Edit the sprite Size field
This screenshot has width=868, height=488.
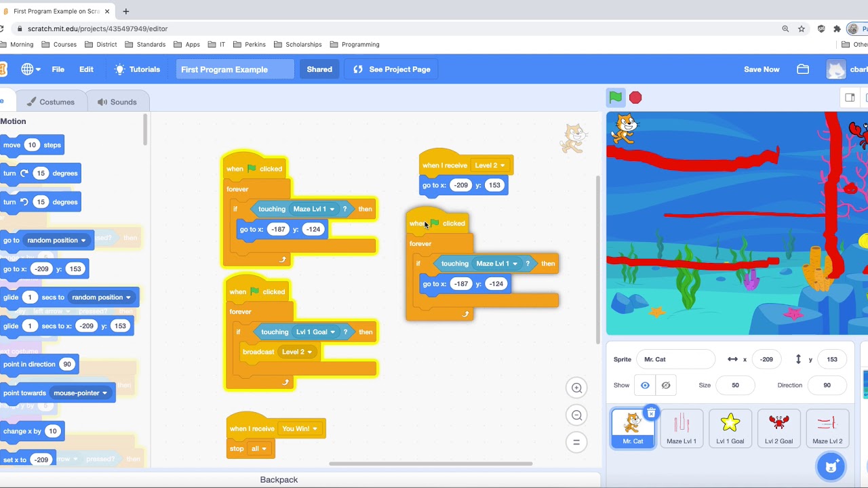coord(735,385)
